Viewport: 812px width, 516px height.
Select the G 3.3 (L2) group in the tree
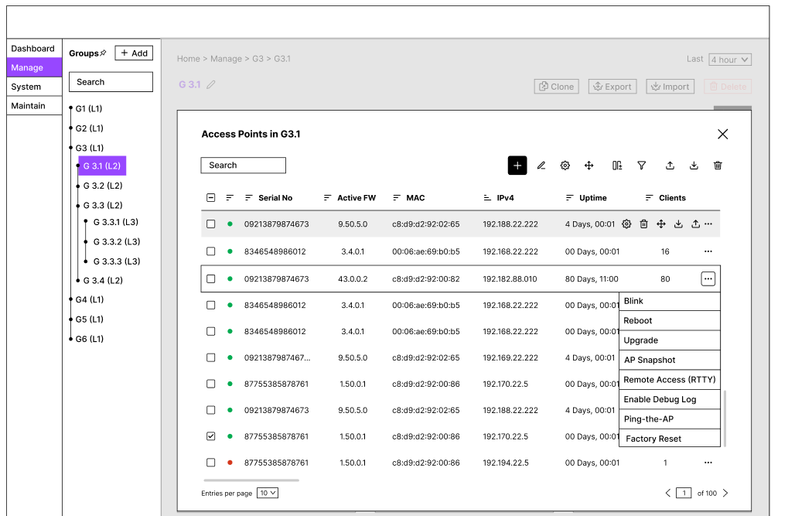(x=103, y=205)
